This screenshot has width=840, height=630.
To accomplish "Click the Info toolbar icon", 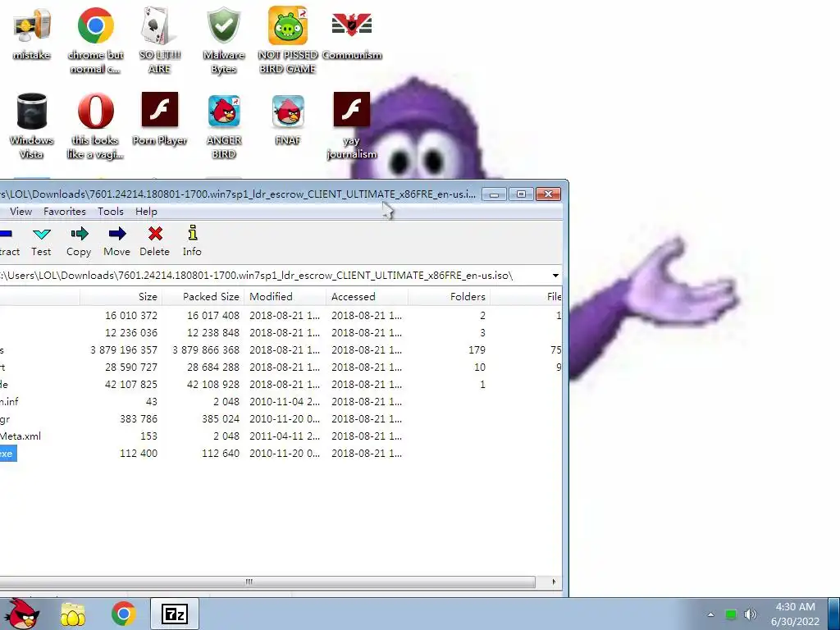I will pos(192,241).
